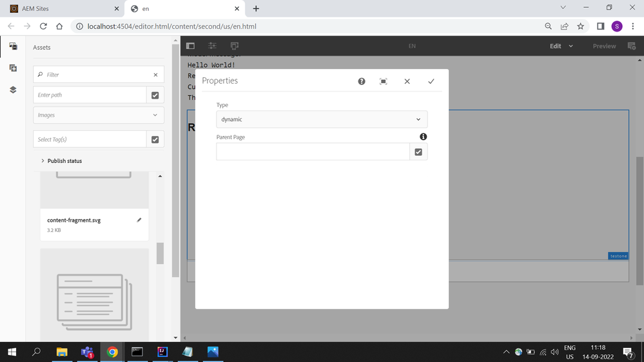The image size is (644, 362).
Task: Toggle the side panel icon in toolbar
Action: coord(190,46)
